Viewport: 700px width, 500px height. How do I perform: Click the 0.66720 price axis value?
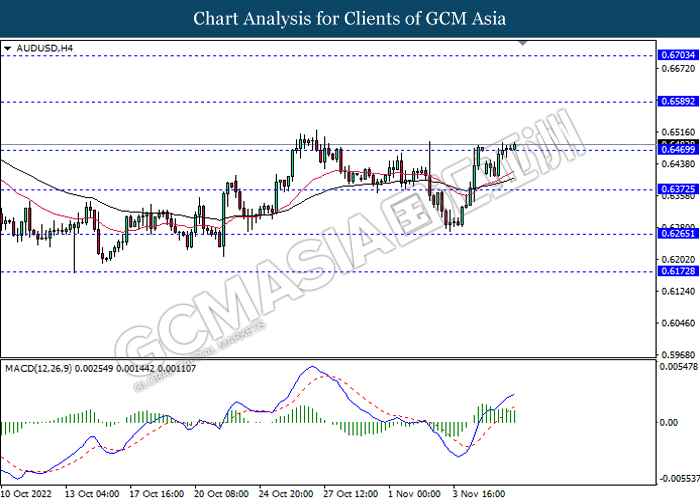pos(678,68)
